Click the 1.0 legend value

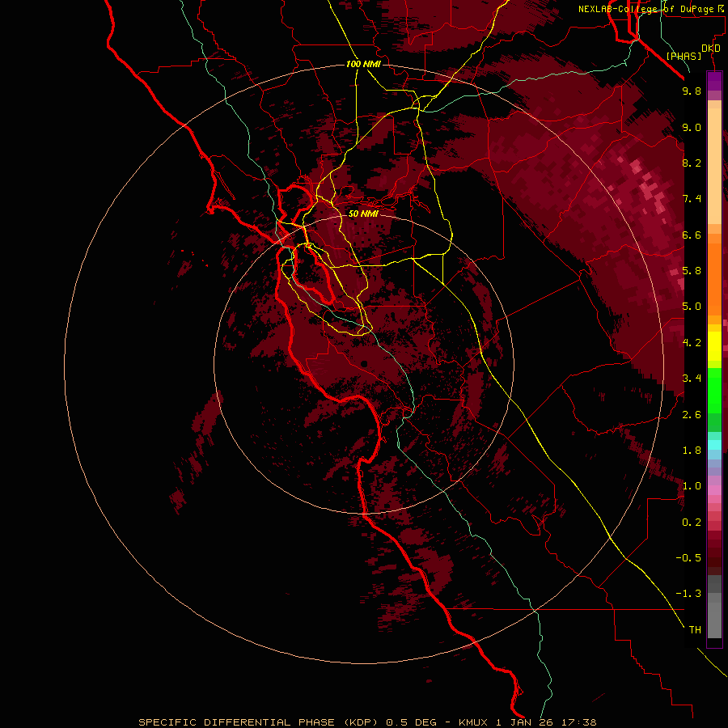click(x=692, y=486)
